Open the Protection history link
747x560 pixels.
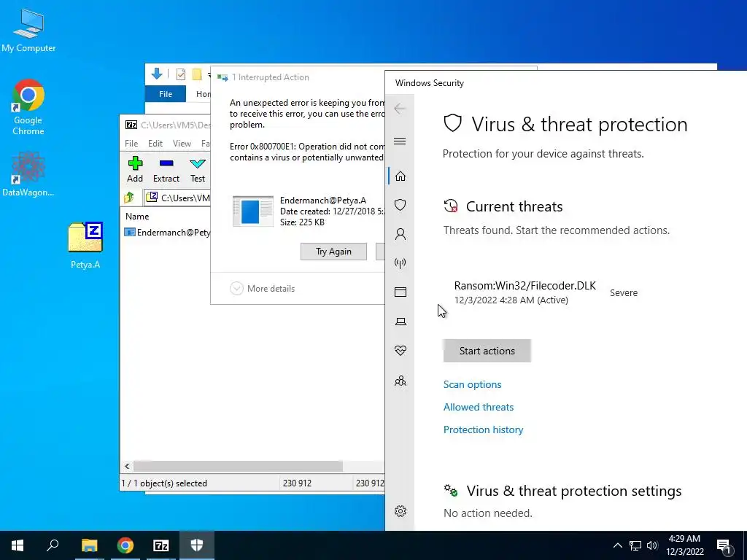[483, 429]
